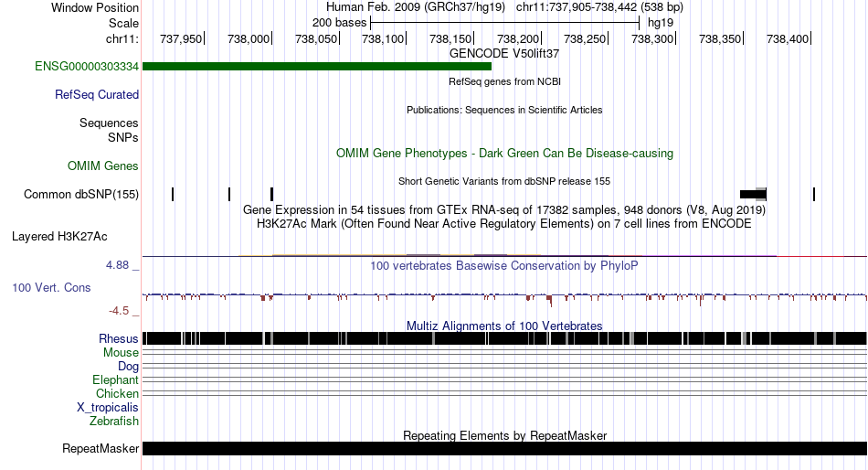Screen dimensions: 868x470
Task: Click the GENCODE V50lift37 track title
Action: [504, 54]
